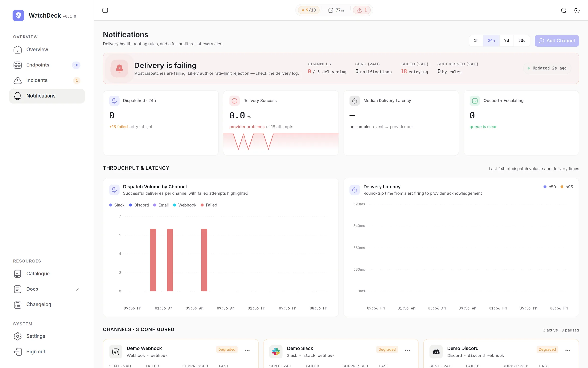Select the 1h time range
Screen dimensions: 588x368
click(x=476, y=41)
